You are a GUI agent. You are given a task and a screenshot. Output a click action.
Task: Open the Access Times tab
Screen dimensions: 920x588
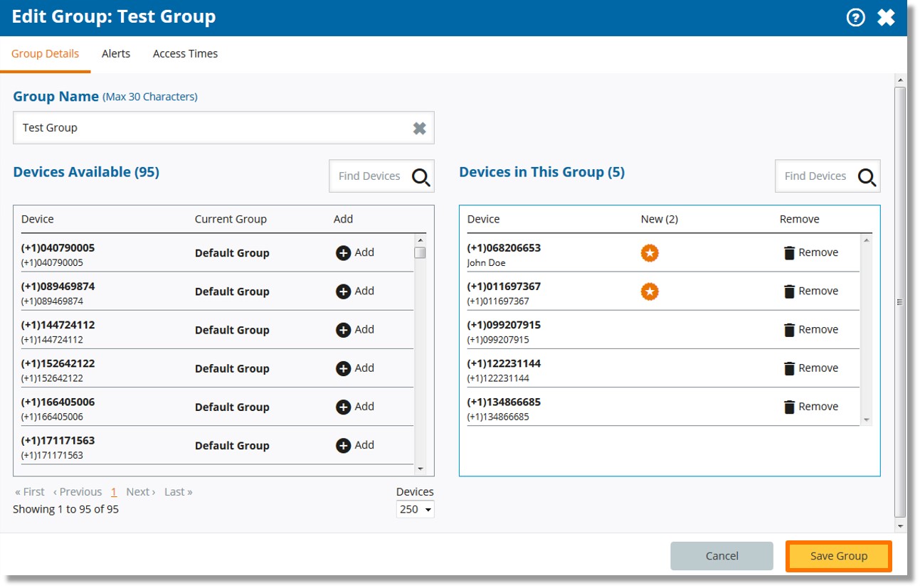click(x=185, y=53)
